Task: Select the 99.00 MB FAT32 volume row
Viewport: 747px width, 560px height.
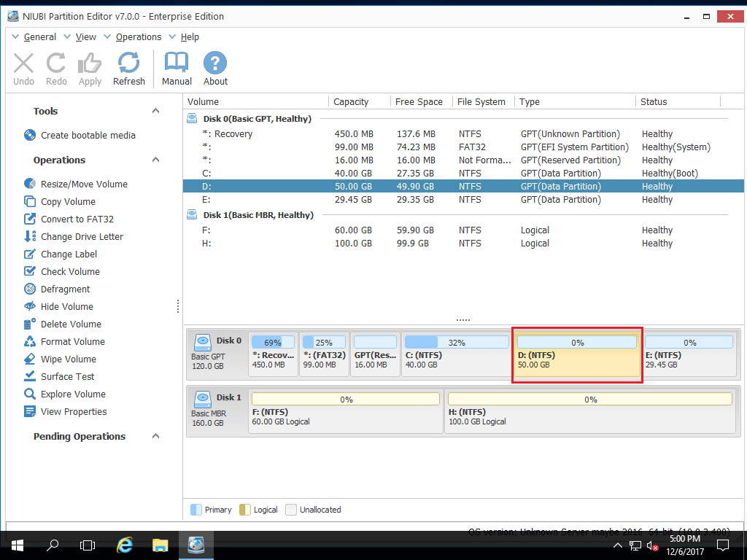Action: [463, 147]
